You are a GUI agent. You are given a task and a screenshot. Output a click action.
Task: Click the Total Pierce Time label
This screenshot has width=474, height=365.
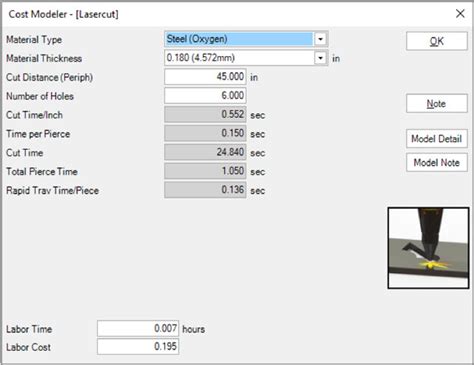point(42,172)
